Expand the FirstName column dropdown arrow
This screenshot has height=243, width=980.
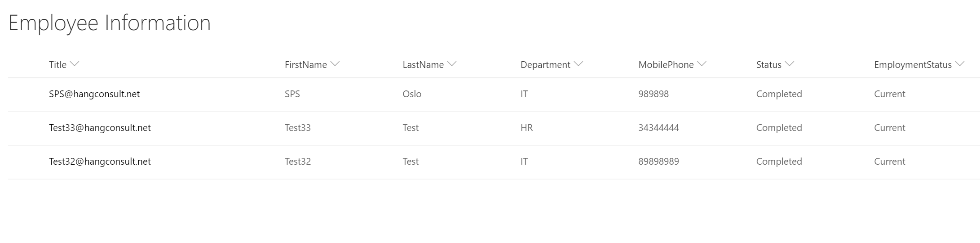click(x=335, y=64)
